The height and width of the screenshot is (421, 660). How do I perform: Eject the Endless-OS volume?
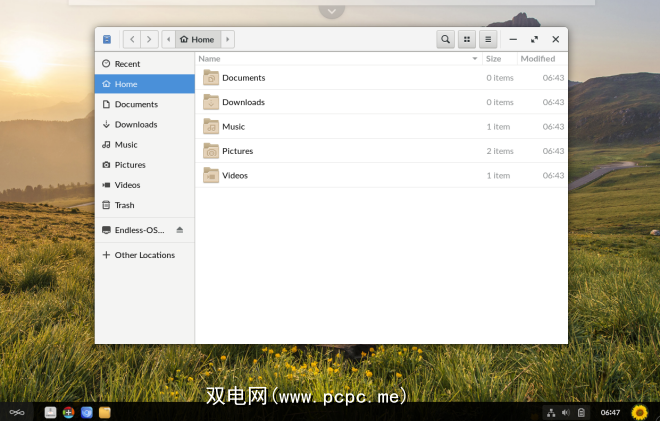(180, 230)
